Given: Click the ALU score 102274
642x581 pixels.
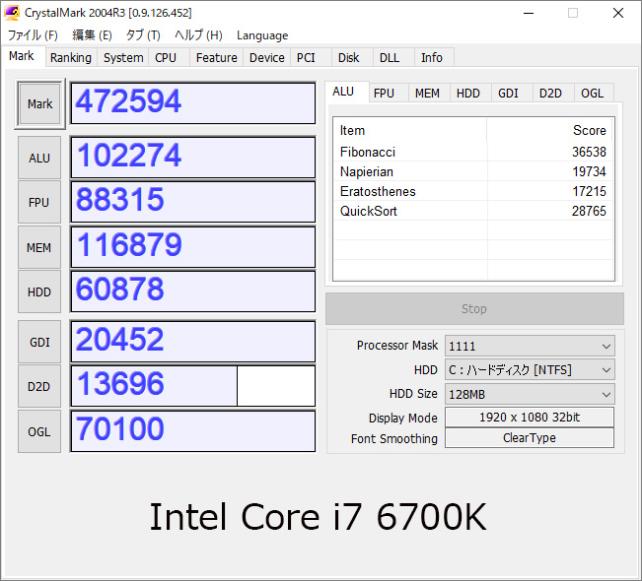Looking at the screenshot, I should [x=193, y=157].
